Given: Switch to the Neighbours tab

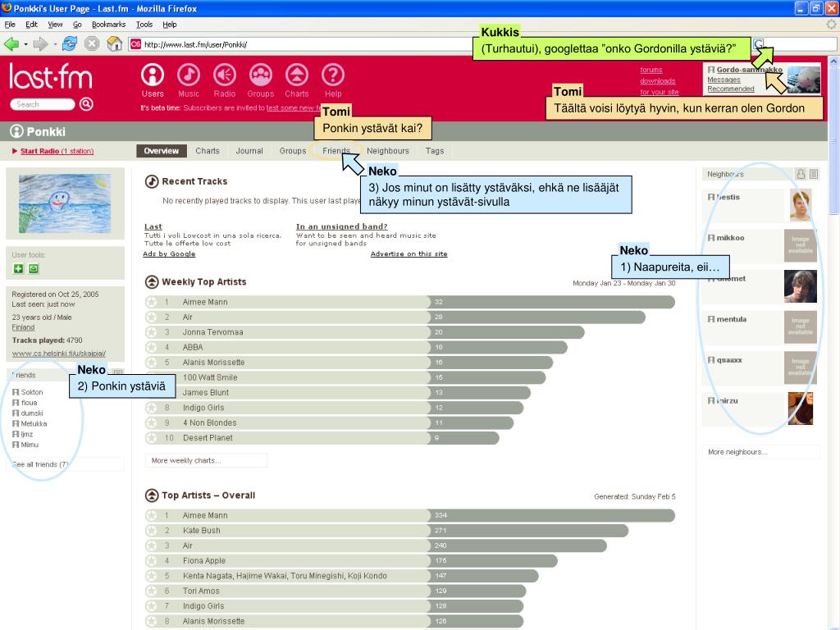Looking at the screenshot, I should click(388, 151).
